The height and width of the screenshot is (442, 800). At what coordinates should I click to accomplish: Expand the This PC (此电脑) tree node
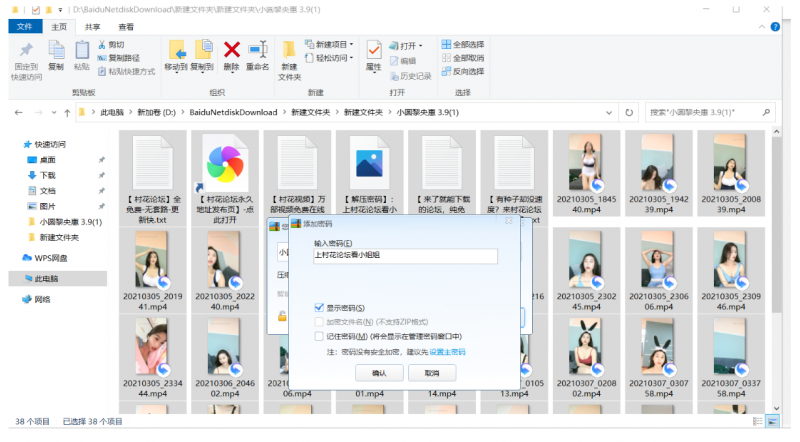tap(13, 279)
